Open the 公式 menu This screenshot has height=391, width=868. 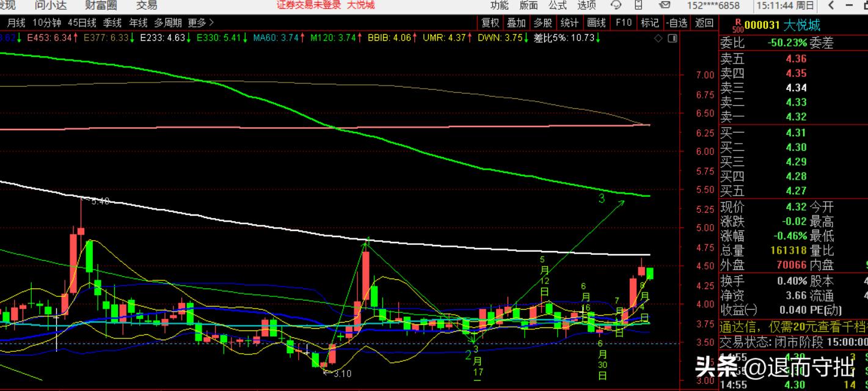pyautogui.click(x=557, y=5)
